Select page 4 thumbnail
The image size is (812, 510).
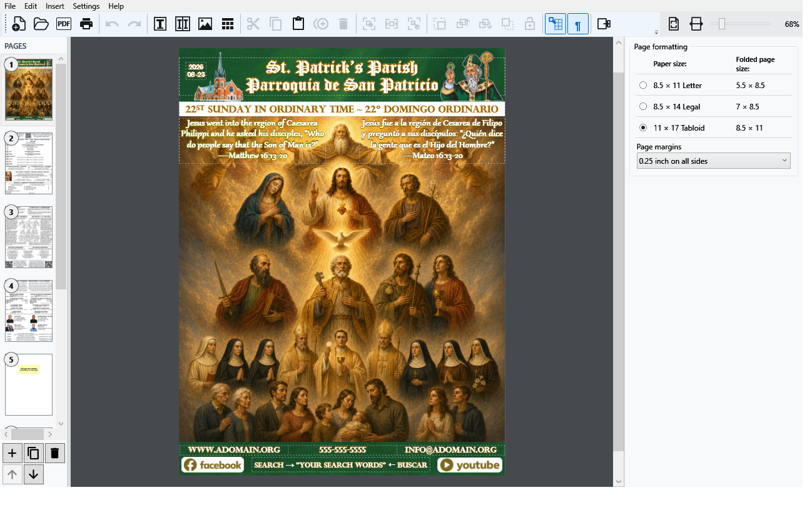29,311
